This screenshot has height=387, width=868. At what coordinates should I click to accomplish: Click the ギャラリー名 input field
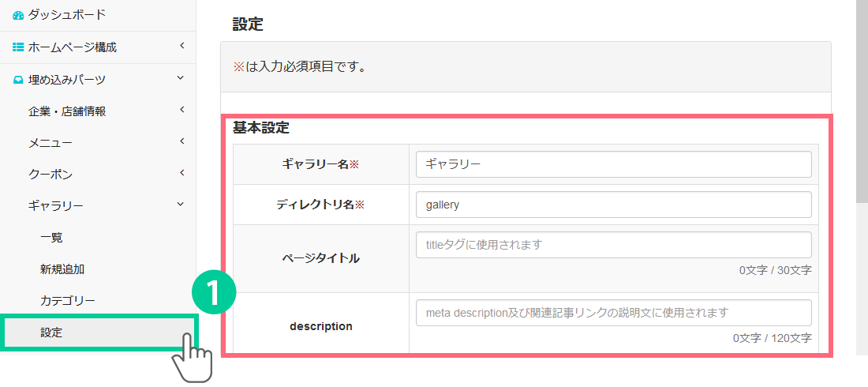[x=613, y=164]
